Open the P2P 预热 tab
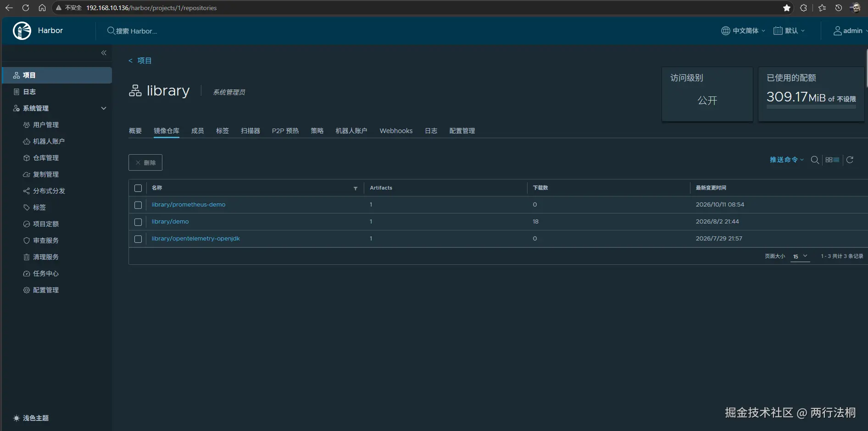Screen dimensions: 868x431 [285, 131]
